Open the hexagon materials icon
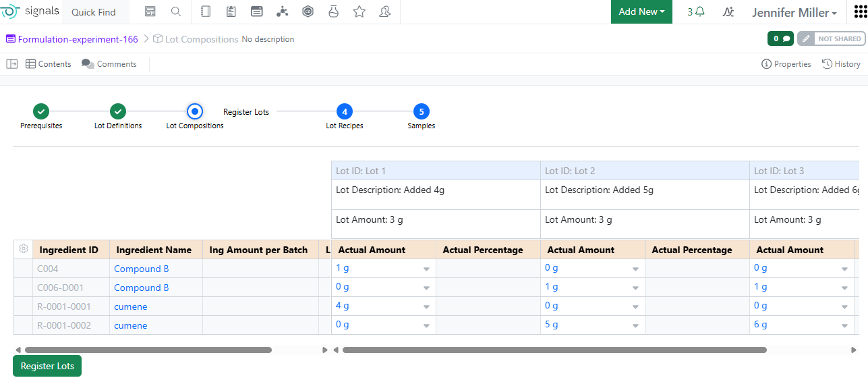The width and height of the screenshot is (868, 378). pos(308,11)
